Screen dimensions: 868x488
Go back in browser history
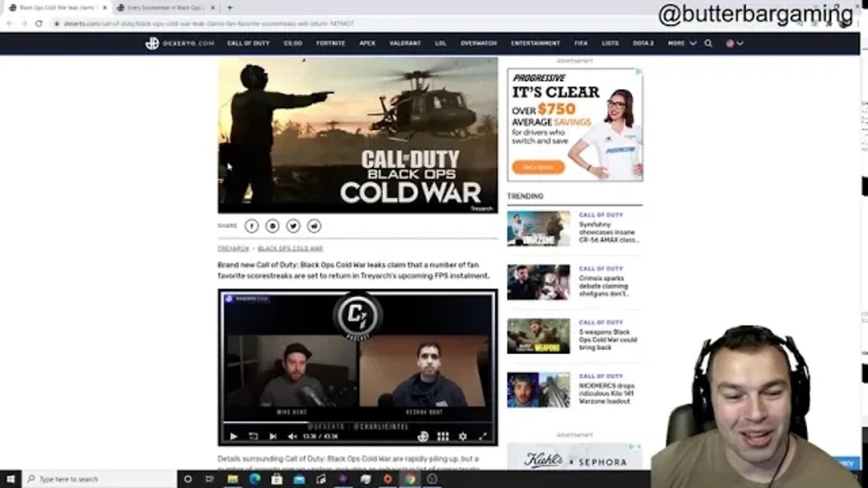[x=10, y=23]
